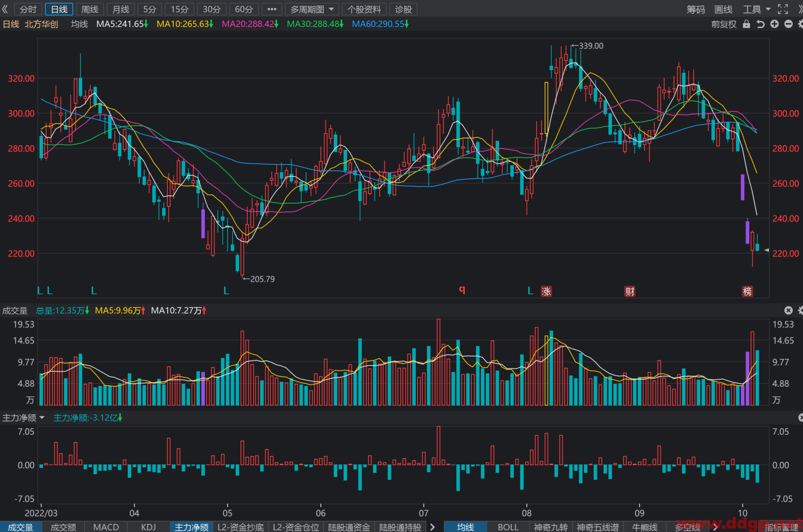
Task: Close the 成交量 volume panel
Action: (x=789, y=310)
